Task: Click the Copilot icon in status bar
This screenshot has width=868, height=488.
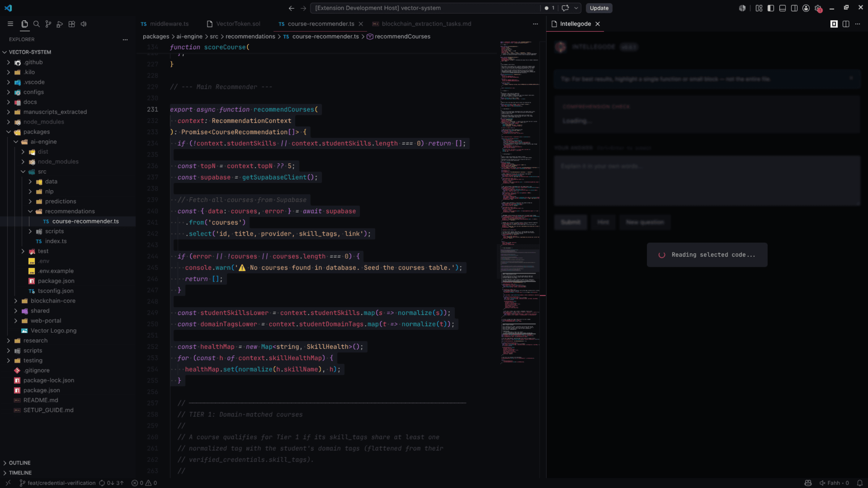Action: point(808,483)
